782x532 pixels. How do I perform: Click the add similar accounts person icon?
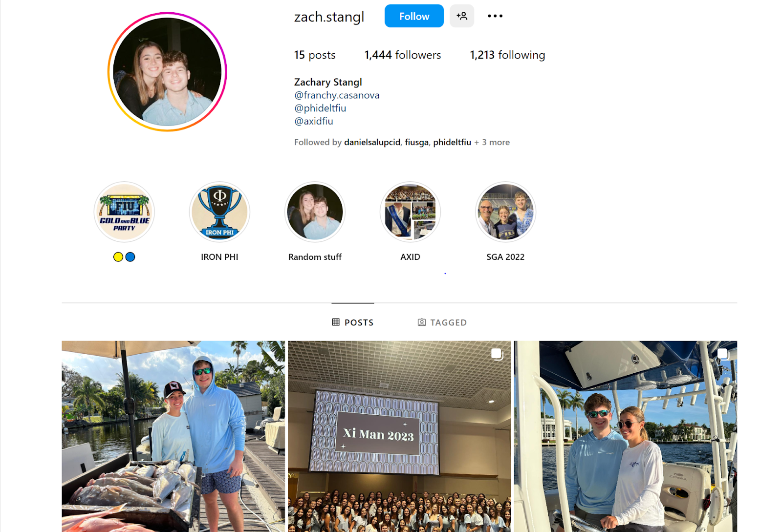coord(462,16)
